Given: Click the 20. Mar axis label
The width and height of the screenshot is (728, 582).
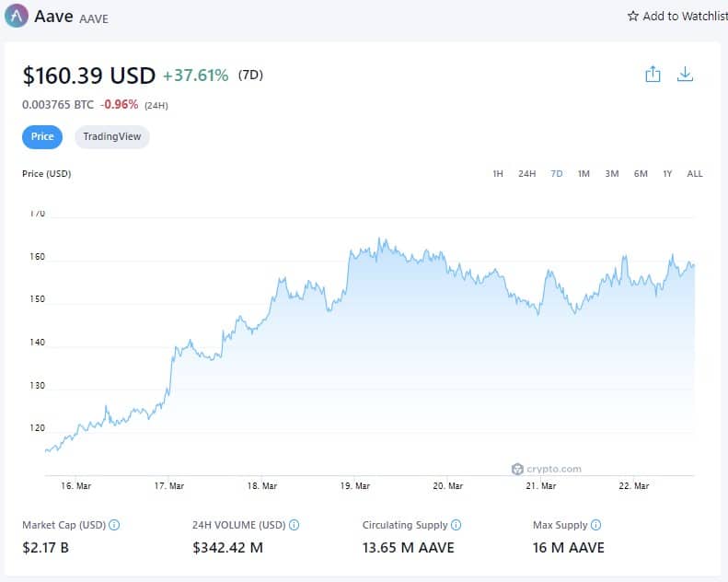Looking at the screenshot, I should coord(447,486).
